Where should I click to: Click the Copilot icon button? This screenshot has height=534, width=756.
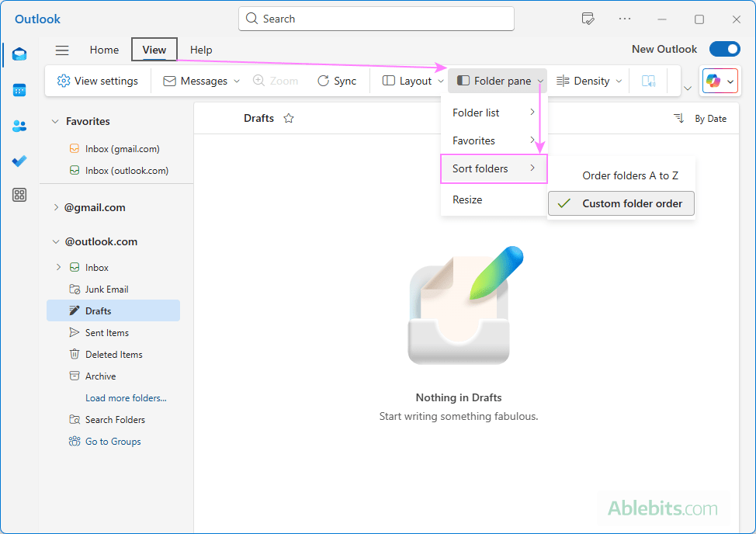tap(713, 81)
